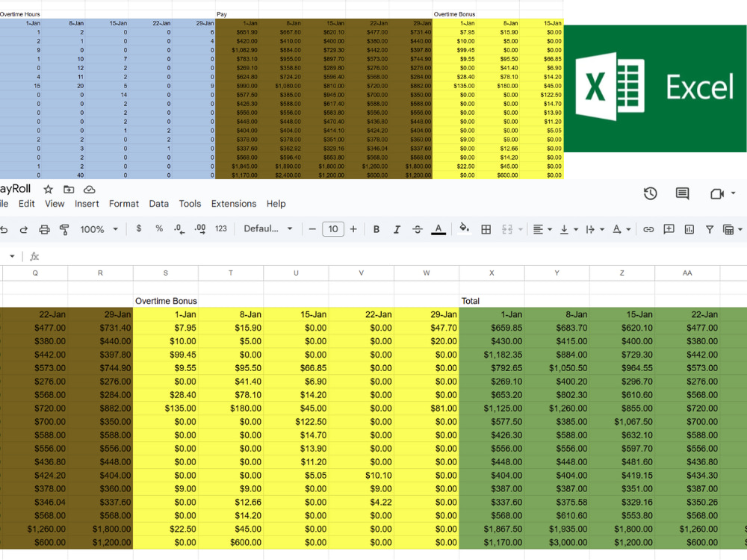Screen dimensions: 747x560
Task: Click cell showing $1,182.35
Action: (x=492, y=355)
